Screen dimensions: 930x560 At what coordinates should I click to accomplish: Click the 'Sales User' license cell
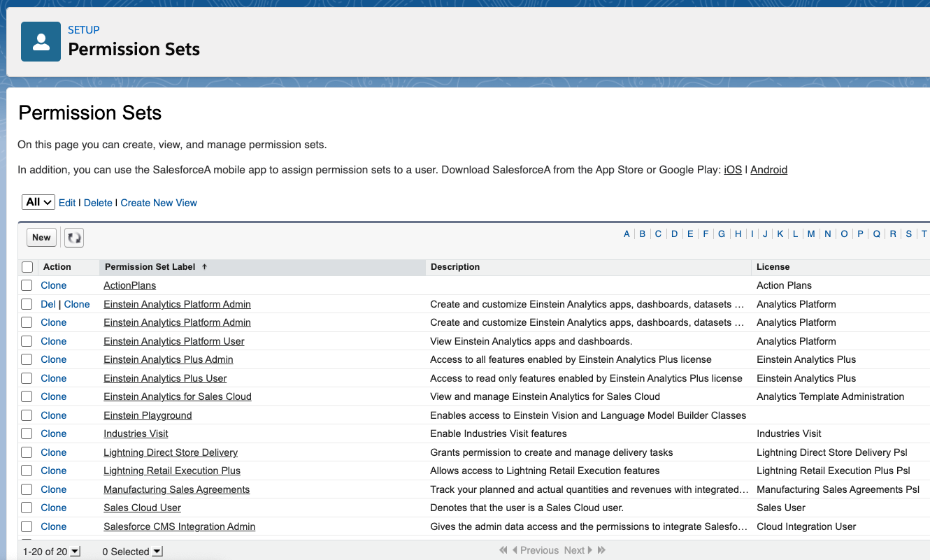point(781,508)
